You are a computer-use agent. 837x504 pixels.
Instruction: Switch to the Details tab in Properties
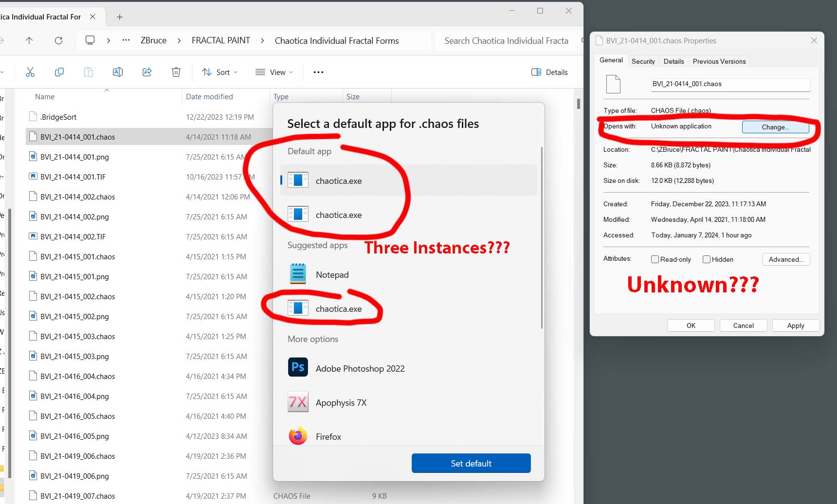[x=673, y=61]
